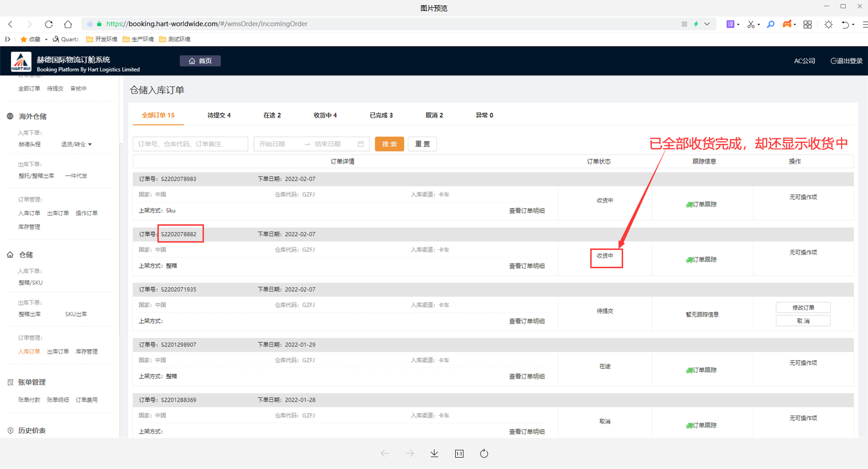Go to the browser home page icon

pyautogui.click(x=68, y=24)
